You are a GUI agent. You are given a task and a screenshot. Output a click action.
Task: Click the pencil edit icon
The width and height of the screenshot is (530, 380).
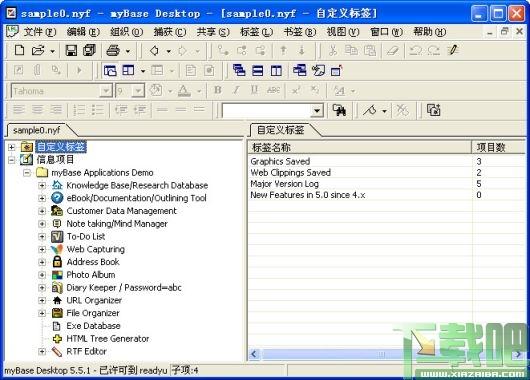(x=453, y=50)
